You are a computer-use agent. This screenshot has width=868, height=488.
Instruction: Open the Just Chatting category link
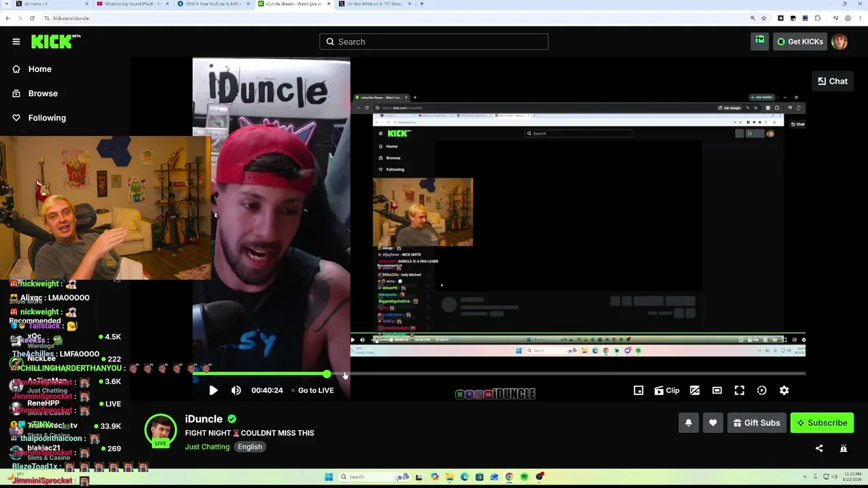point(207,447)
